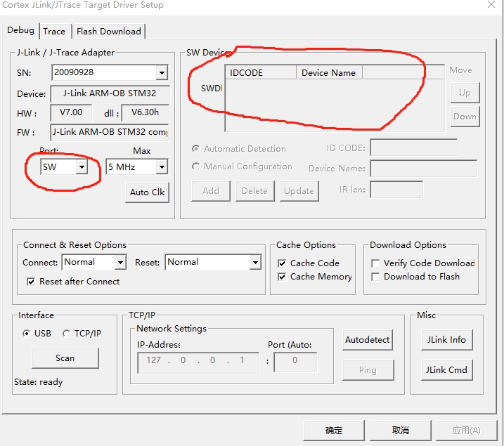Open the Reset type dropdown
This screenshot has height=446, width=504.
(x=255, y=263)
